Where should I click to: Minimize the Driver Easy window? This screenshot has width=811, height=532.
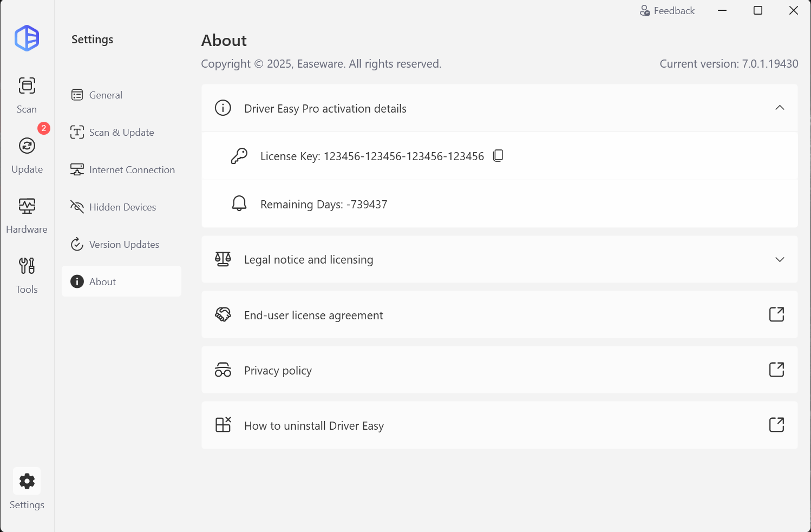[x=722, y=11]
